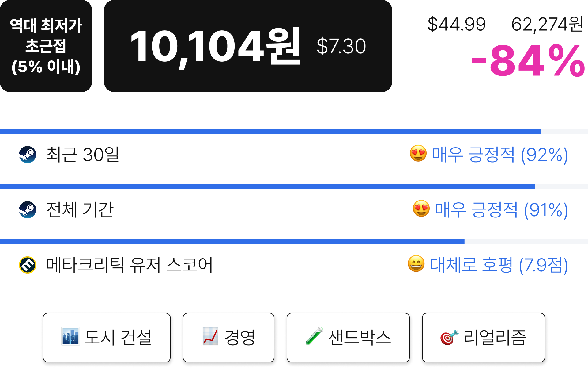Select the 샌드박스 tag button

[348, 338]
